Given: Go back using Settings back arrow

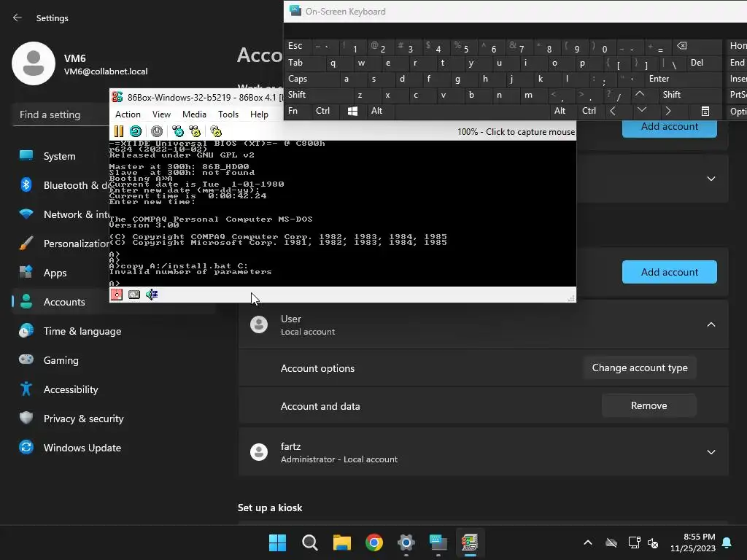Looking at the screenshot, I should click(x=18, y=17).
